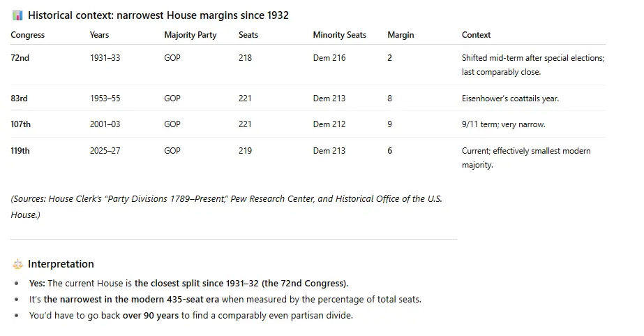Image resolution: width=644 pixels, height=336 pixels.
Task: Click the Years column header
Action: coord(99,35)
